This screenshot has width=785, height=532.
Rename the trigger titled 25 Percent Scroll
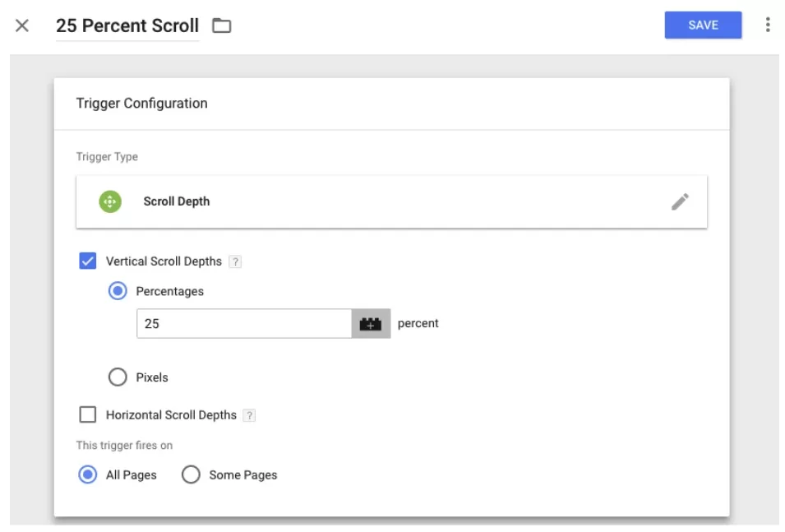[127, 25]
